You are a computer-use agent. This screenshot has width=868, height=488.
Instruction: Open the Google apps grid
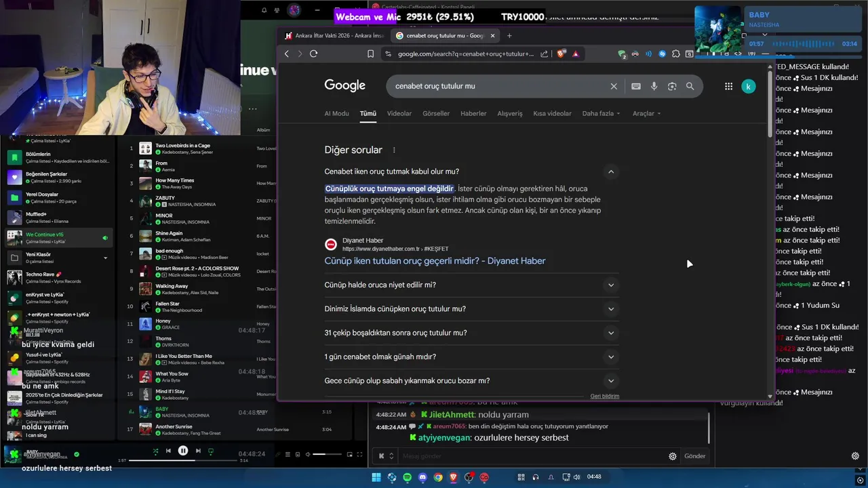728,86
